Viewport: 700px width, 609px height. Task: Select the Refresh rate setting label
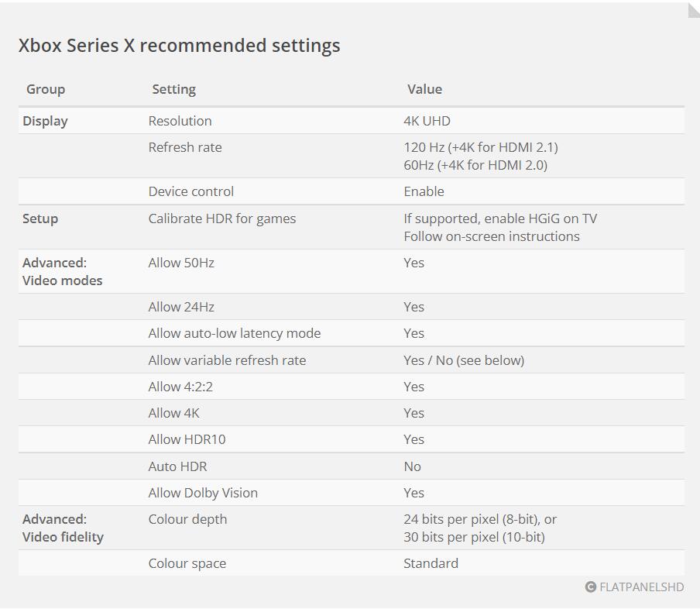(x=185, y=147)
